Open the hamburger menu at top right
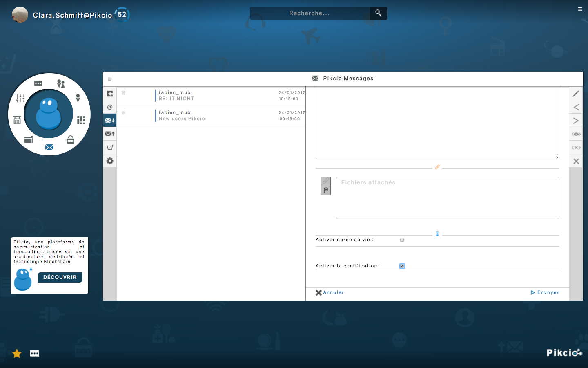This screenshot has height=368, width=588. point(580,9)
